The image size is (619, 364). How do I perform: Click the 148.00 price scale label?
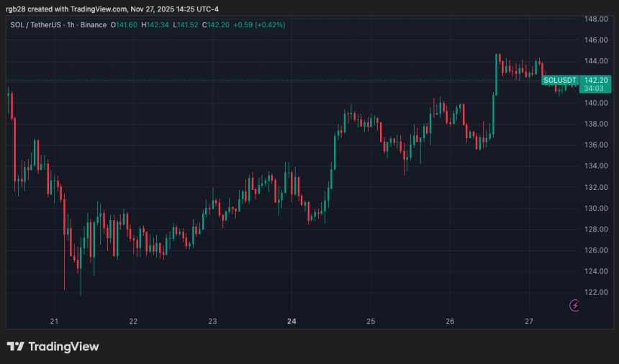(597, 19)
